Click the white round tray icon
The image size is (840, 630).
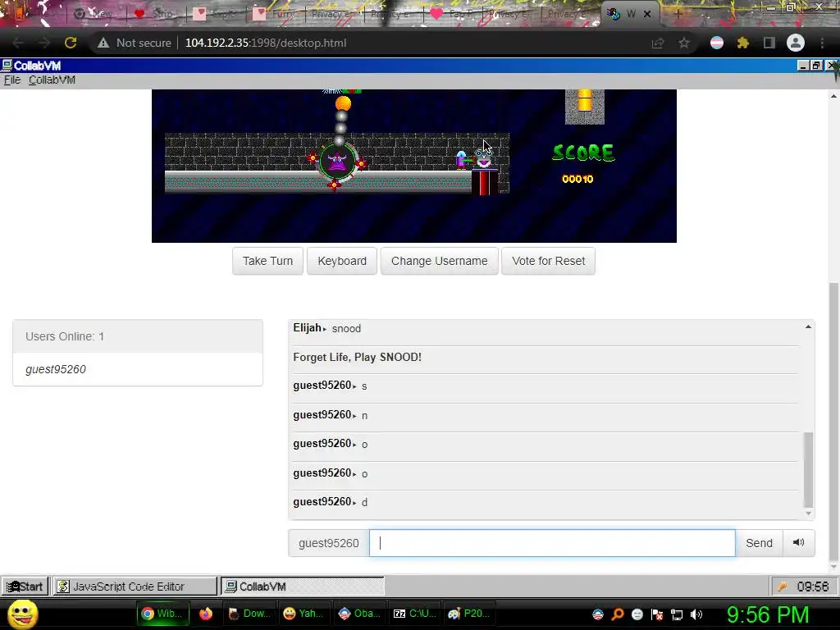point(637,614)
